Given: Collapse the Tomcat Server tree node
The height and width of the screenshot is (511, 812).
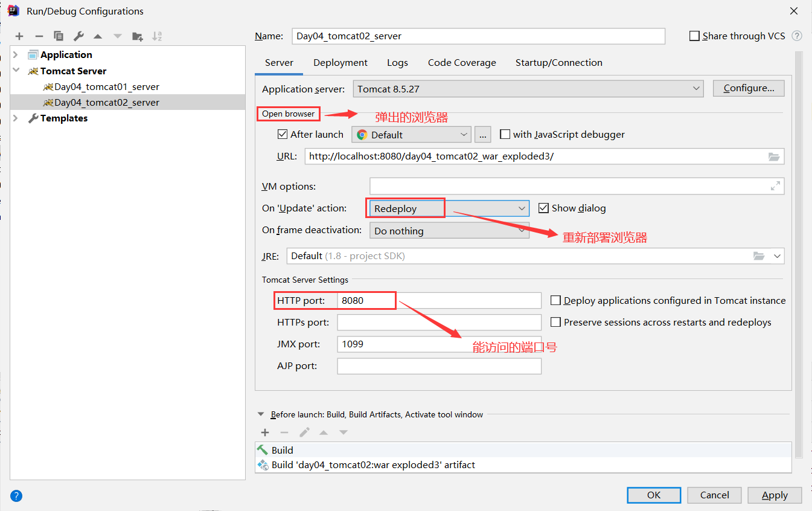Looking at the screenshot, I should [16, 71].
